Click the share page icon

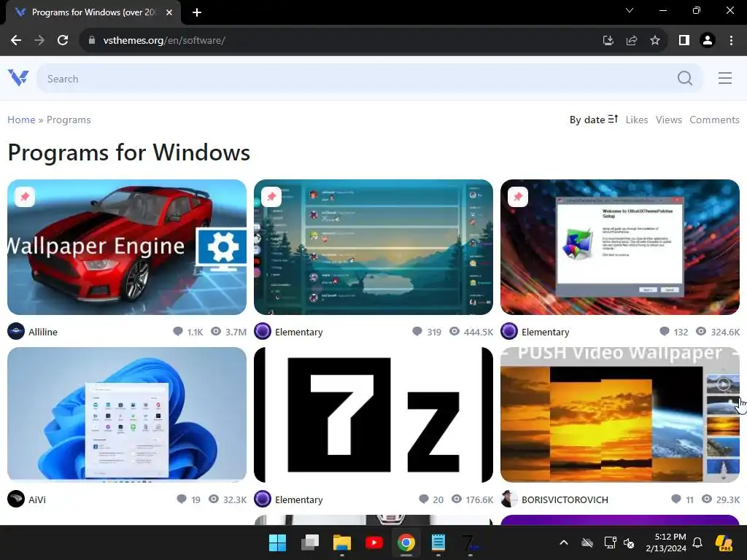tap(632, 41)
